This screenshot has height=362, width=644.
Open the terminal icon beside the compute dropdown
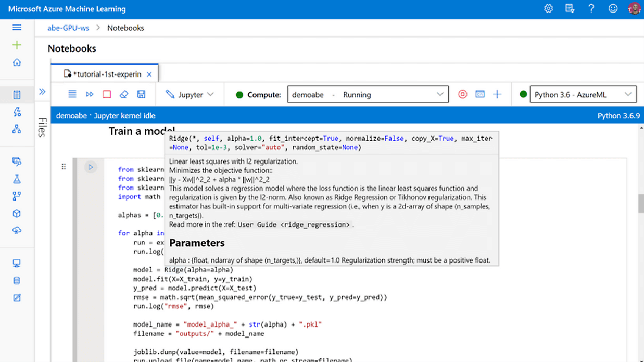480,94
